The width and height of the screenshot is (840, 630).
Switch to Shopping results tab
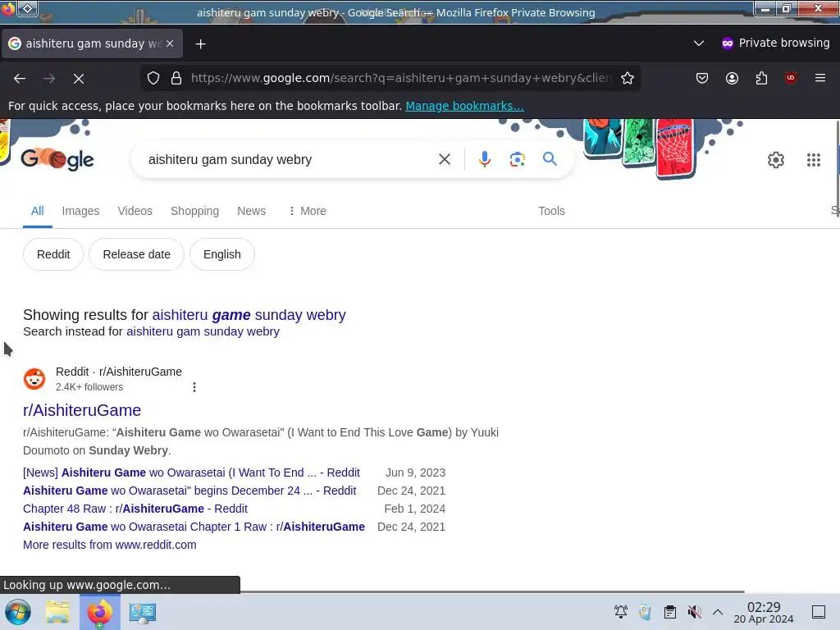pos(194,211)
